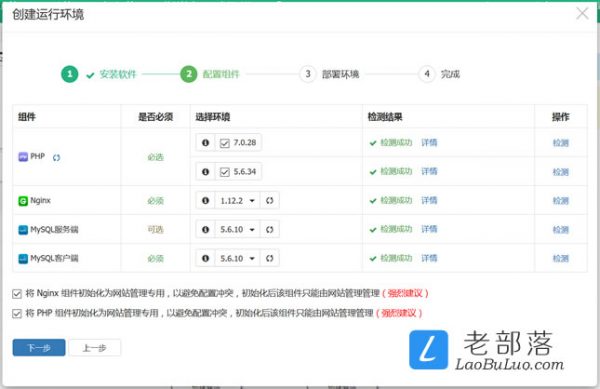600x389 pixels.
Task: Click 检测 in the Nginx row
Action: click(x=561, y=201)
